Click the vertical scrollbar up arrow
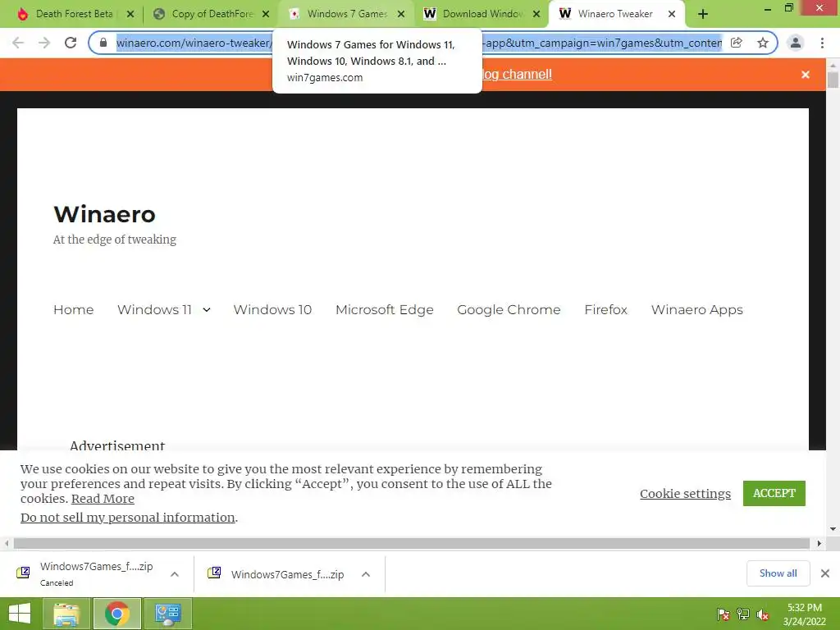The width and height of the screenshot is (840, 630). pos(833,66)
